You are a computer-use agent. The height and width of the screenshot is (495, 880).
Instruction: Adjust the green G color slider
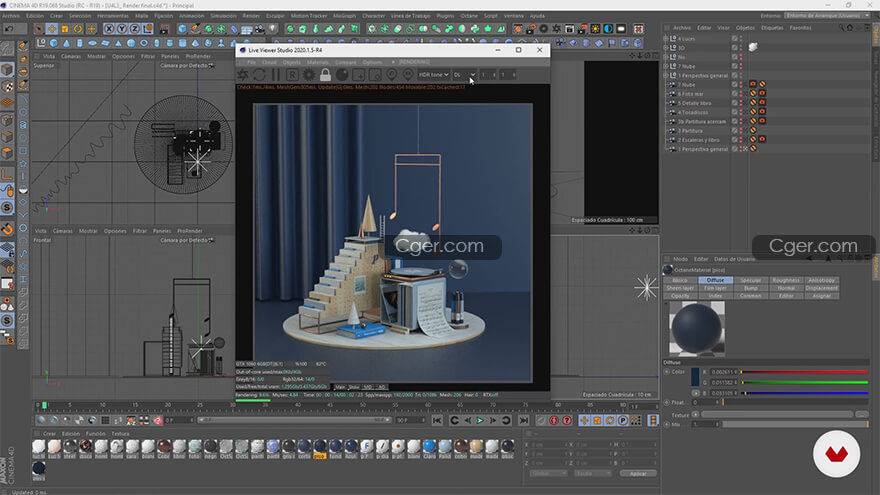pos(805,383)
